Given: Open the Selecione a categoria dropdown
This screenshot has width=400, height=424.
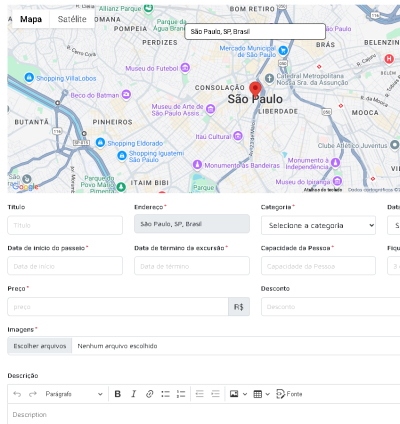Looking at the screenshot, I should (x=318, y=225).
